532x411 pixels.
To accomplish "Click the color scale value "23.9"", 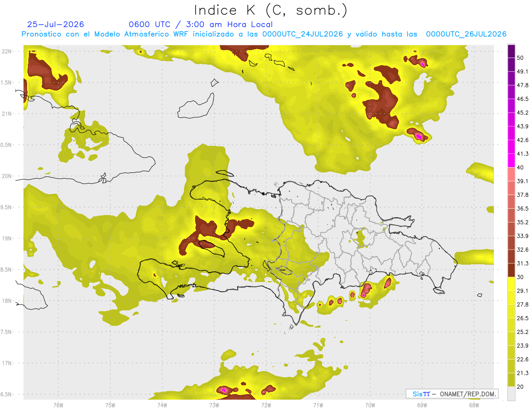I will tap(523, 346).
